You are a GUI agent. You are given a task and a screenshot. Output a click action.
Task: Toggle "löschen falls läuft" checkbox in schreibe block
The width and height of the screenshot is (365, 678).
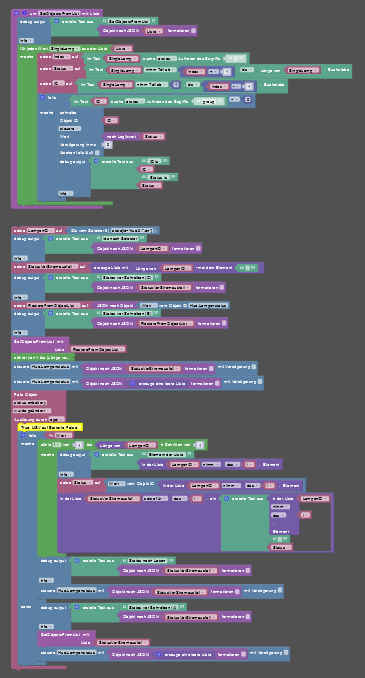click(97, 153)
